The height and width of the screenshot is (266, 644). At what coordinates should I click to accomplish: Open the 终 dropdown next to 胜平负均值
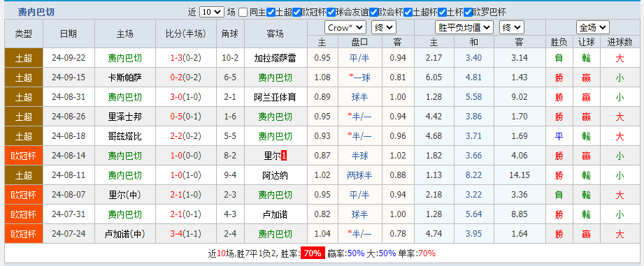tap(512, 27)
